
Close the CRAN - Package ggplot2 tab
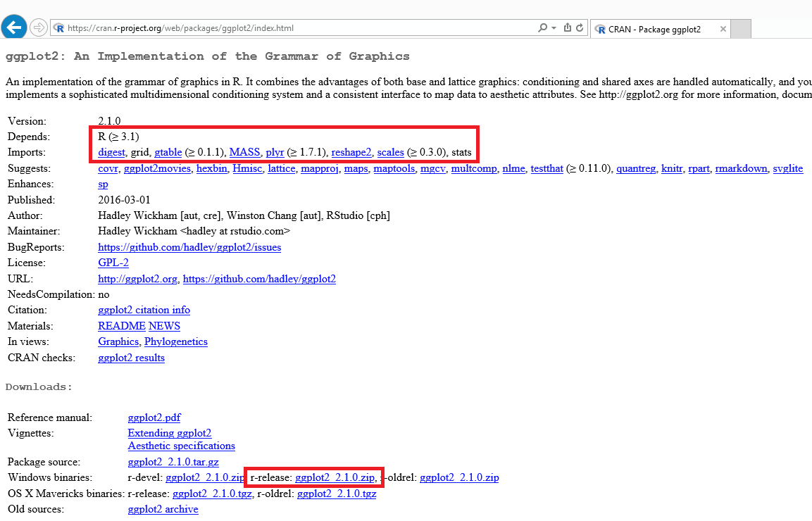(723, 30)
